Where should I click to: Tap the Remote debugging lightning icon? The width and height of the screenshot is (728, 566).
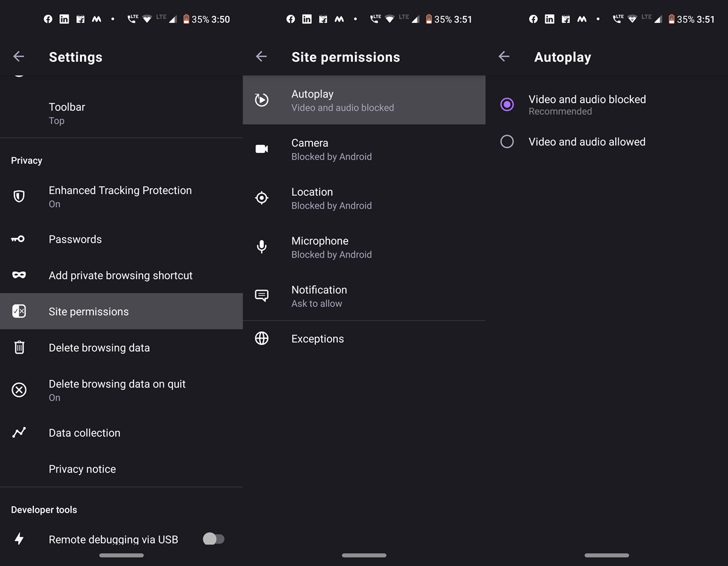(19, 539)
